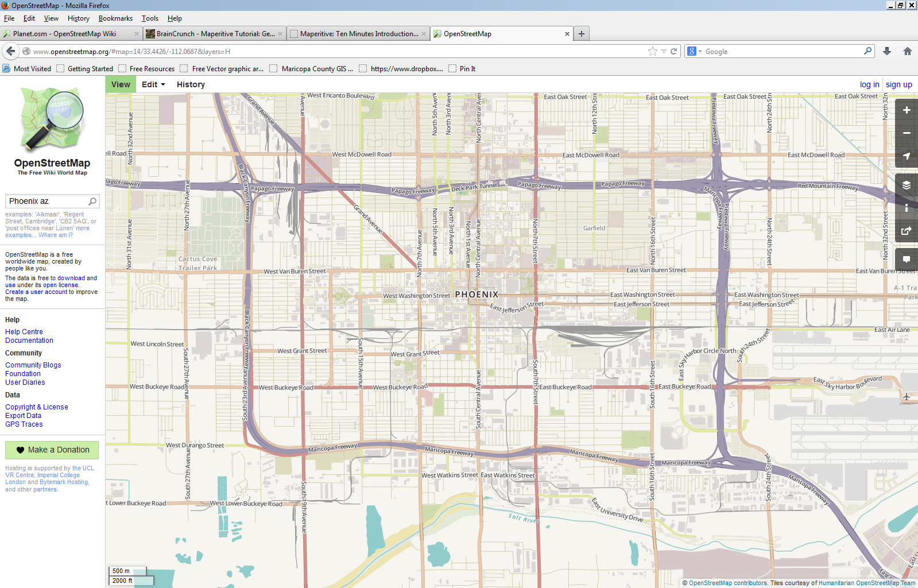Expand the address bar history dropdown arrow
Image resolution: width=918 pixels, height=588 pixels.
(x=664, y=51)
